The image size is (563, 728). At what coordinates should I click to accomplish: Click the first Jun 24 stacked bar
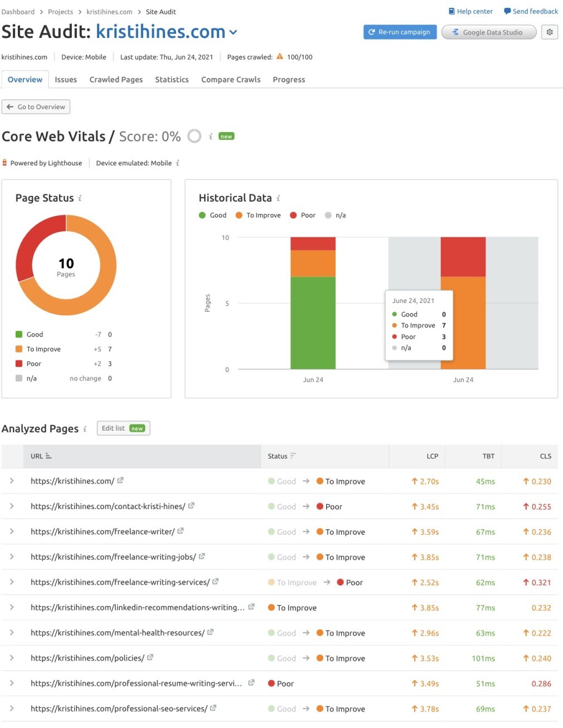pos(313,303)
